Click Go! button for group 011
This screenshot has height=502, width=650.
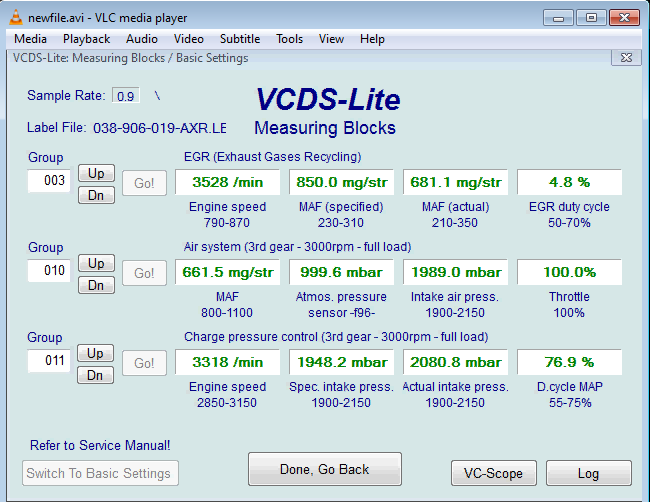pos(144,363)
